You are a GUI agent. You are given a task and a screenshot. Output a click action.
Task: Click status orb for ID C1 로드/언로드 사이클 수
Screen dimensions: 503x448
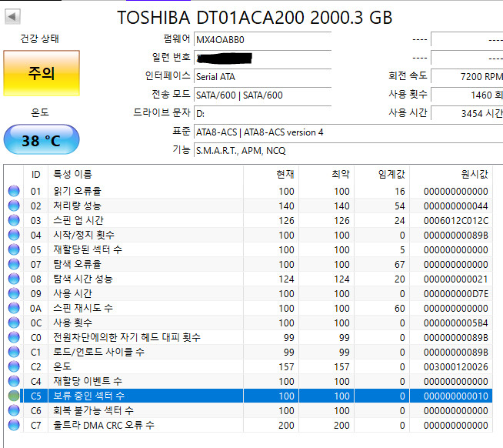14,352
